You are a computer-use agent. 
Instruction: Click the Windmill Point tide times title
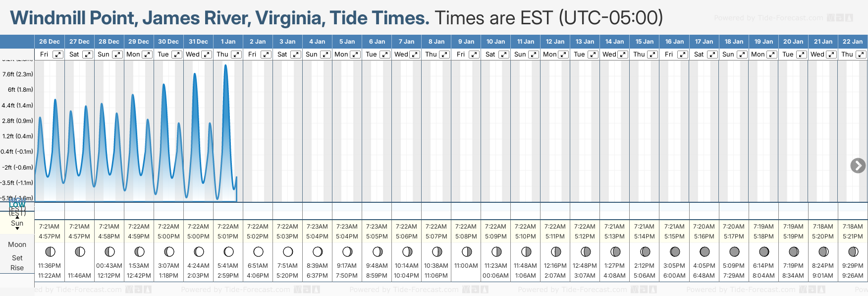219,18
